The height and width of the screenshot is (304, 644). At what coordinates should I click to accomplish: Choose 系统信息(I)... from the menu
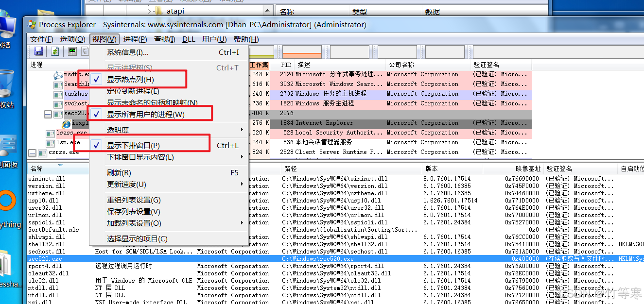point(169,52)
